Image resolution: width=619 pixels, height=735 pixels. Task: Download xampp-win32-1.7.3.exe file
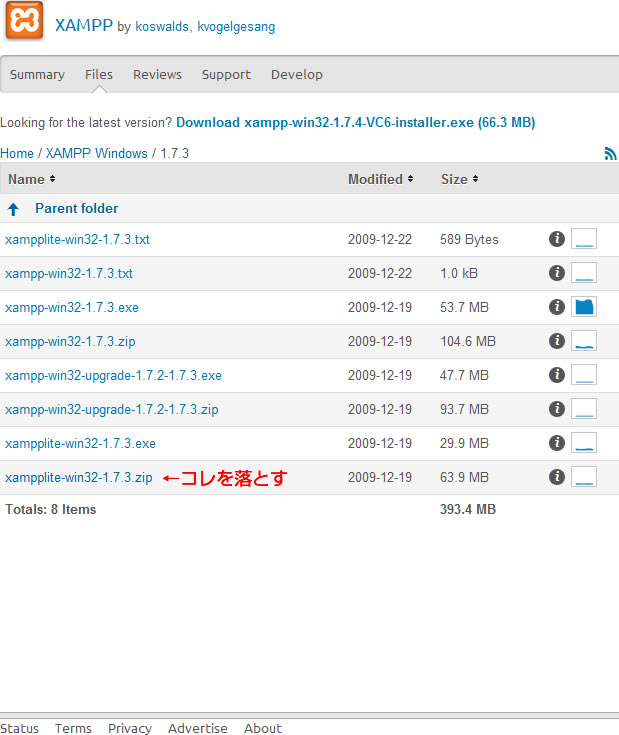(72, 308)
